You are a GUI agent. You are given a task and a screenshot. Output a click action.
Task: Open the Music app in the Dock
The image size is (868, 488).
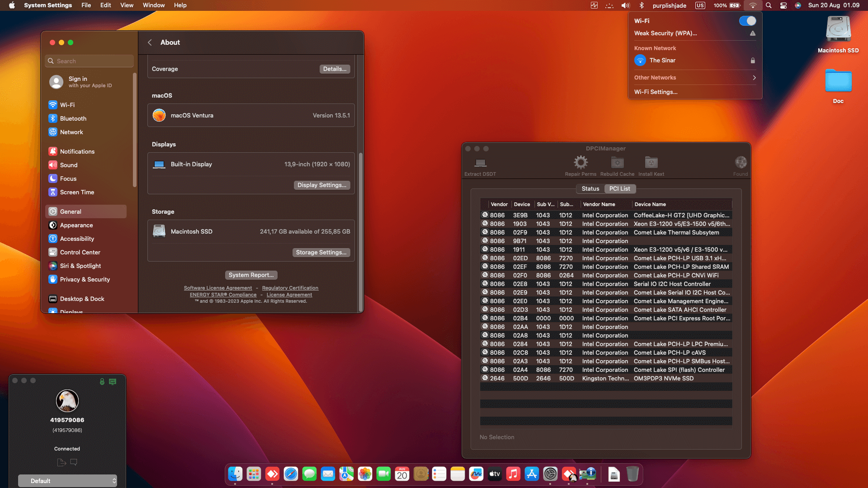tap(513, 474)
